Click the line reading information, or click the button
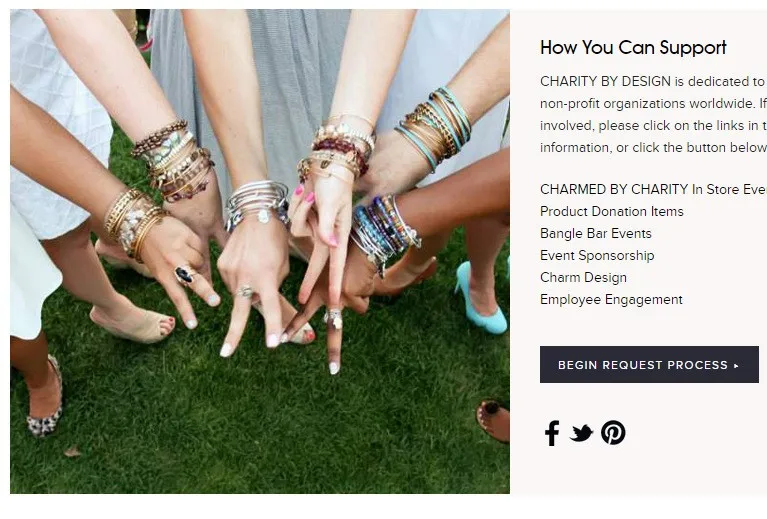 653,148
